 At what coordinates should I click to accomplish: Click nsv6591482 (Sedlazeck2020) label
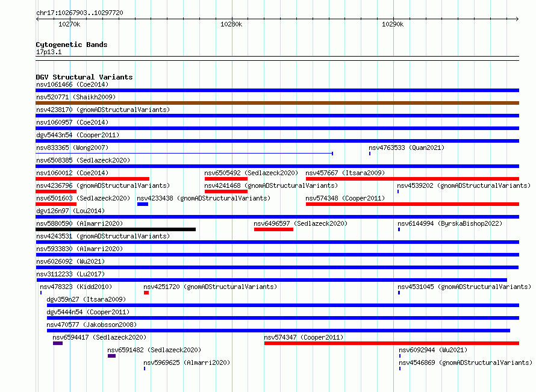click(154, 350)
